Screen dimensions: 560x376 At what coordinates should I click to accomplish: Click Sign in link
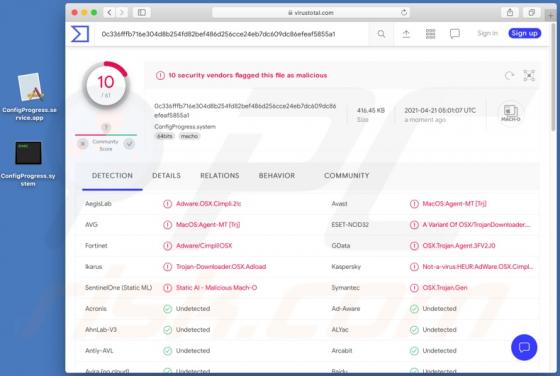tap(488, 33)
